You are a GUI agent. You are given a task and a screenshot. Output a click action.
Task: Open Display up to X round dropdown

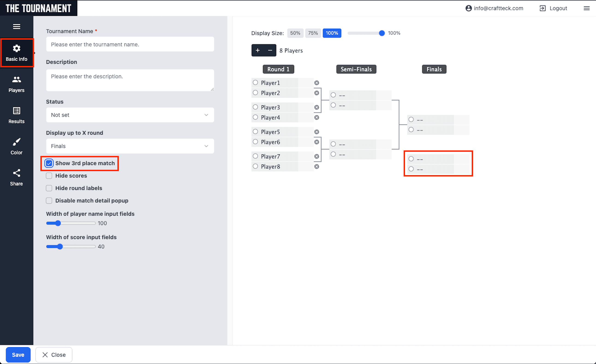(x=130, y=146)
